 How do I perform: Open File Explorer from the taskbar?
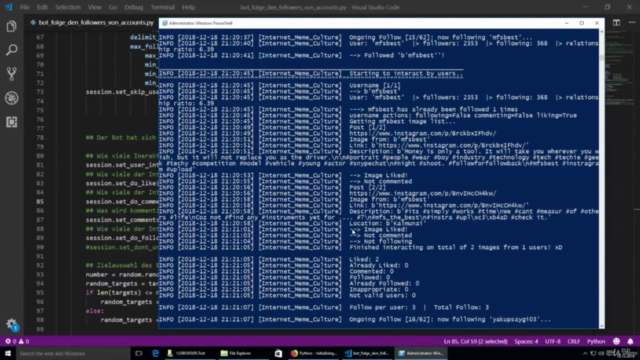coord(236,353)
